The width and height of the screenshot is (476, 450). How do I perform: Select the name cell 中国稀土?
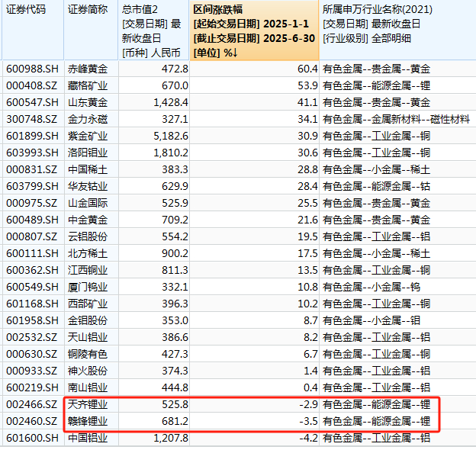pyautogui.click(x=88, y=169)
